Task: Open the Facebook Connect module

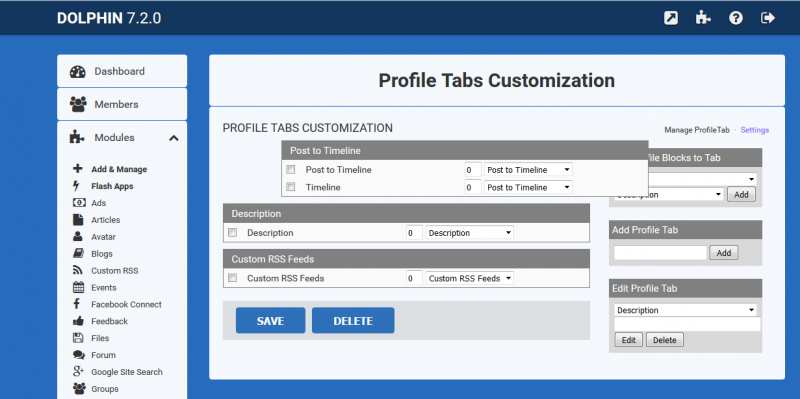Action: point(126,304)
